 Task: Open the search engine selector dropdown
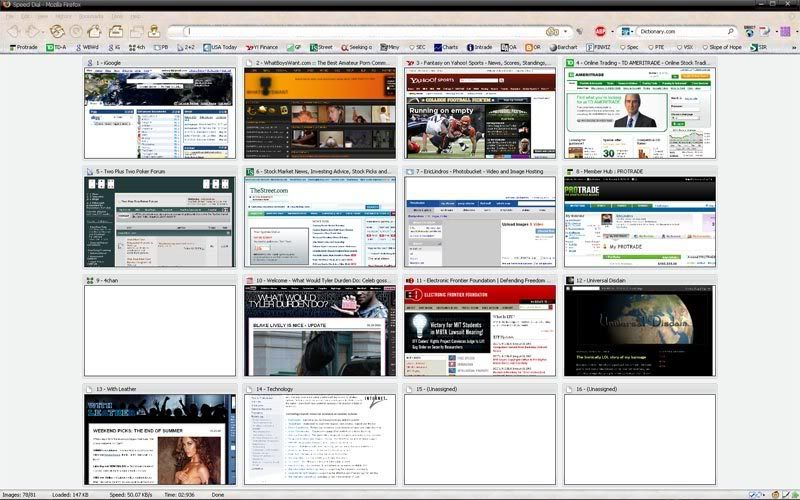tap(633, 31)
